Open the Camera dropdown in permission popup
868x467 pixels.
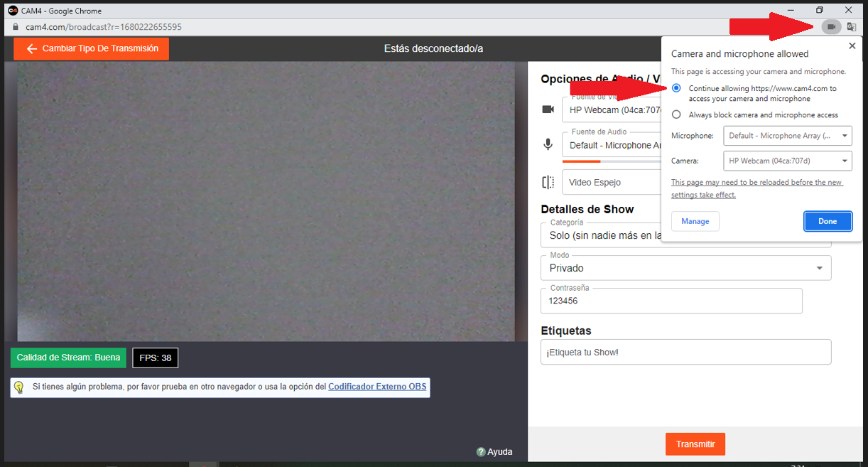click(x=787, y=161)
